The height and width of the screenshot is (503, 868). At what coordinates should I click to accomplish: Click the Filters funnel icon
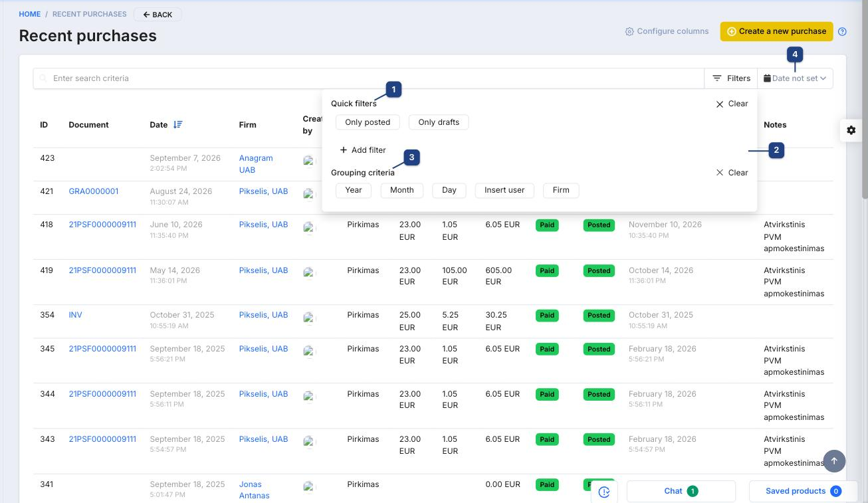click(717, 78)
